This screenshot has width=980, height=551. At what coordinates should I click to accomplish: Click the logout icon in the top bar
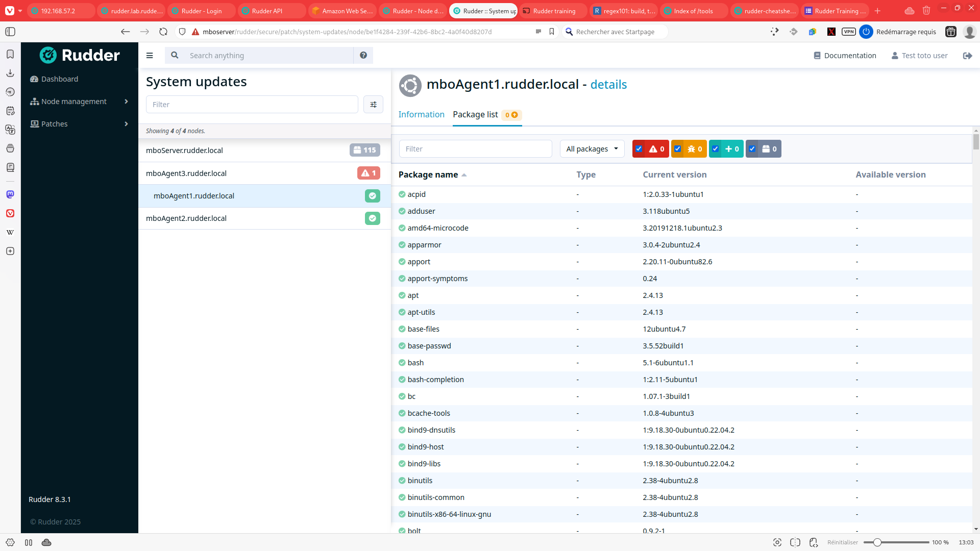pyautogui.click(x=967, y=56)
